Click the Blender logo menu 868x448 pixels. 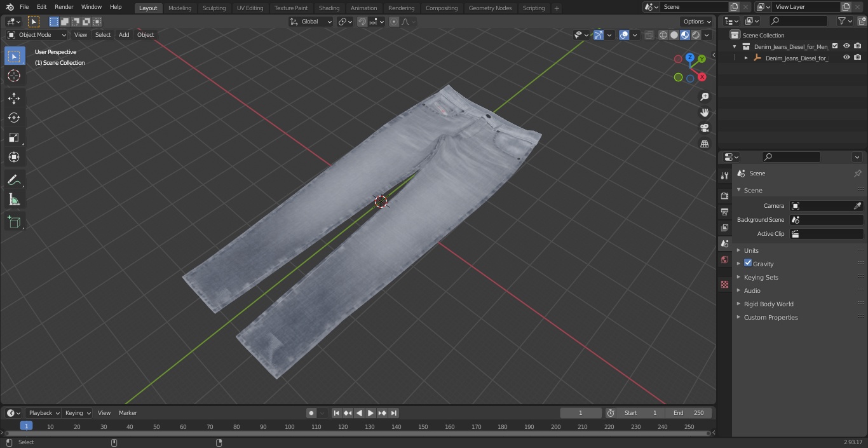tap(10, 7)
